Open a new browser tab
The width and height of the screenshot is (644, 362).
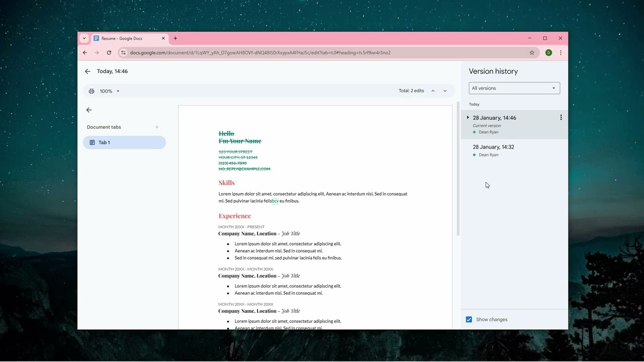(175, 38)
